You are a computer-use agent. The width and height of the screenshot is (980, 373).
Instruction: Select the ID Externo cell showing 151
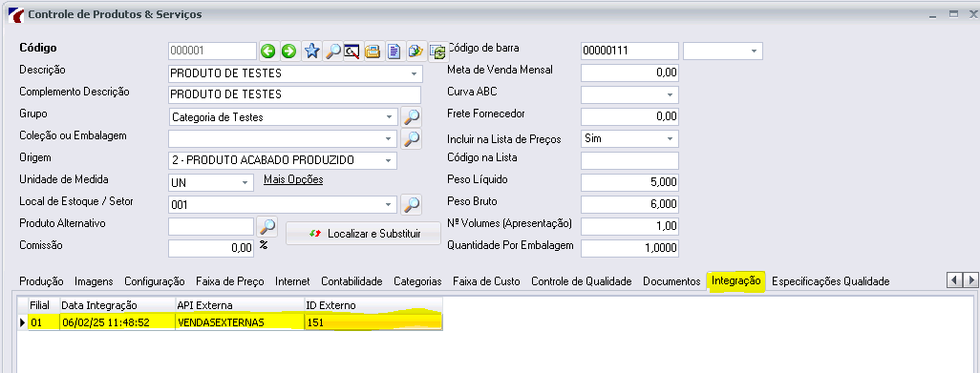tap(373, 322)
